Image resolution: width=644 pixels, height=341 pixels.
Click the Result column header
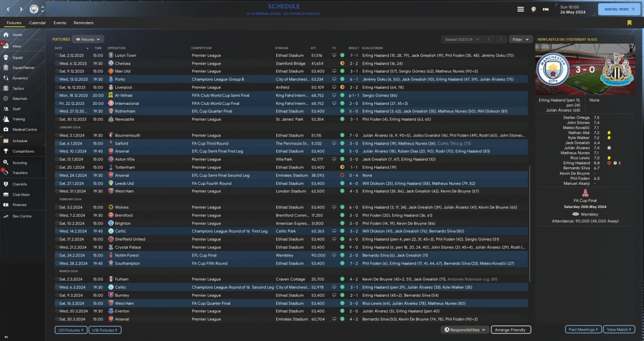point(354,48)
